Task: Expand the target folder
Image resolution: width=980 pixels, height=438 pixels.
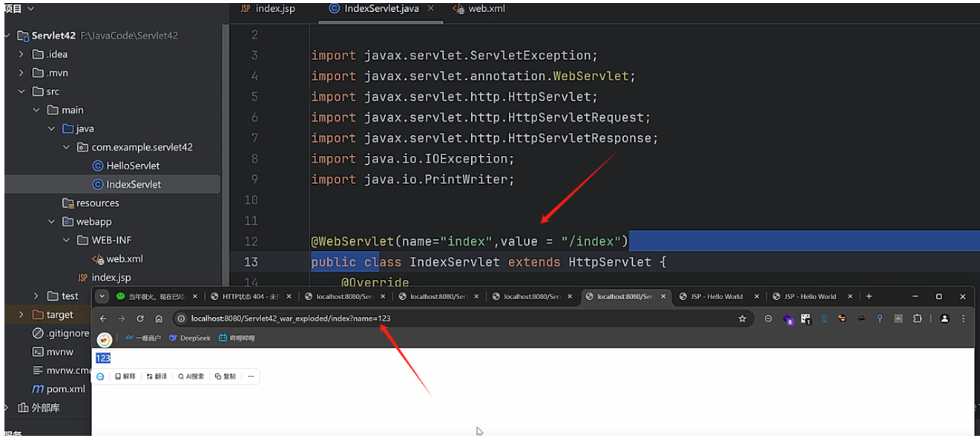Action: pyautogui.click(x=22, y=315)
